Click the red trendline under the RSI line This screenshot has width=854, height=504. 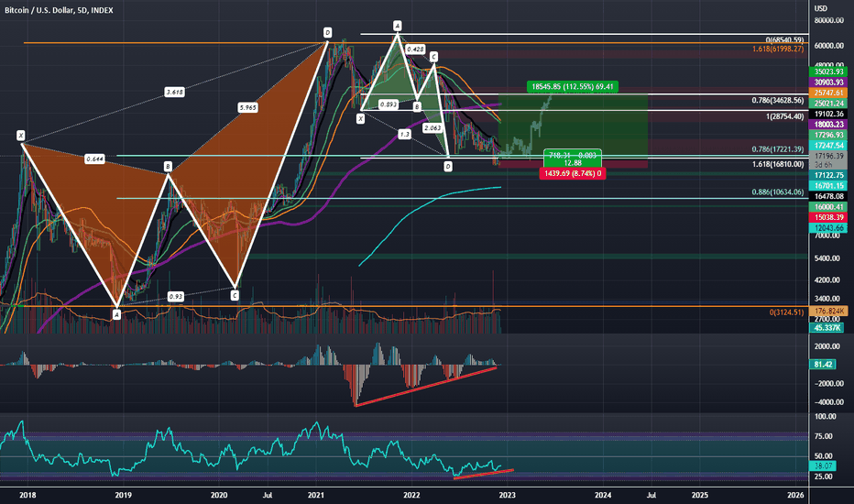[483, 474]
